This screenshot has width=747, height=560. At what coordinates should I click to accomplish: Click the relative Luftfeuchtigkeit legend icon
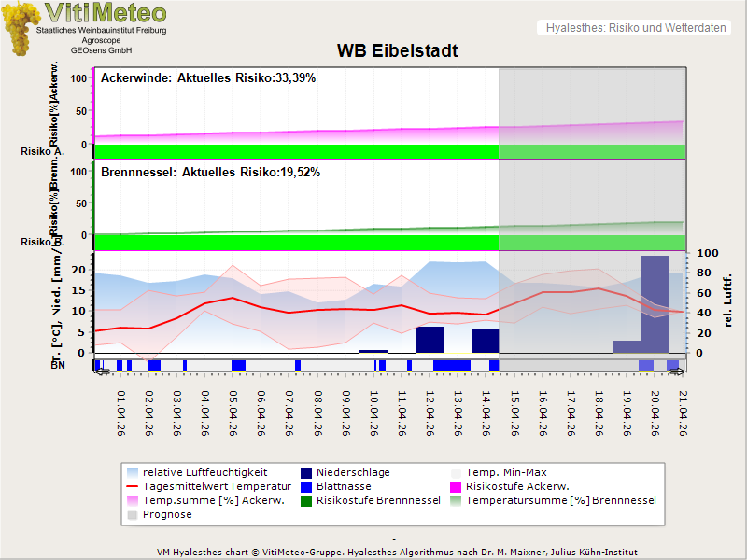click(x=132, y=472)
